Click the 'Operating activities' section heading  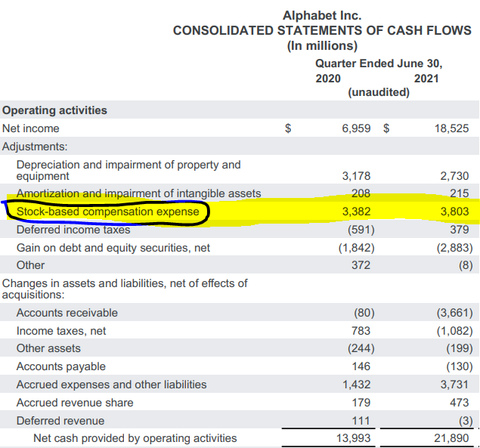pyautogui.click(x=54, y=110)
